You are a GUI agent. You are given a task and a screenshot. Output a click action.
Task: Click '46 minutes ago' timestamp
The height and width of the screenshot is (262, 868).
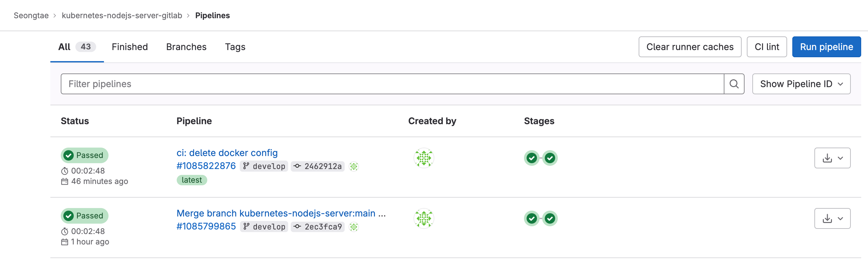tap(99, 181)
